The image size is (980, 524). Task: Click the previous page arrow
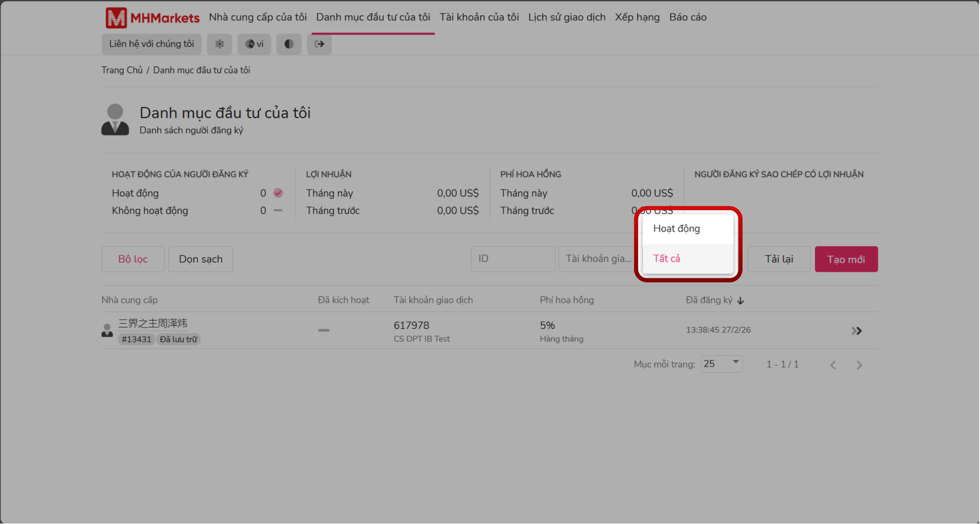click(x=833, y=365)
